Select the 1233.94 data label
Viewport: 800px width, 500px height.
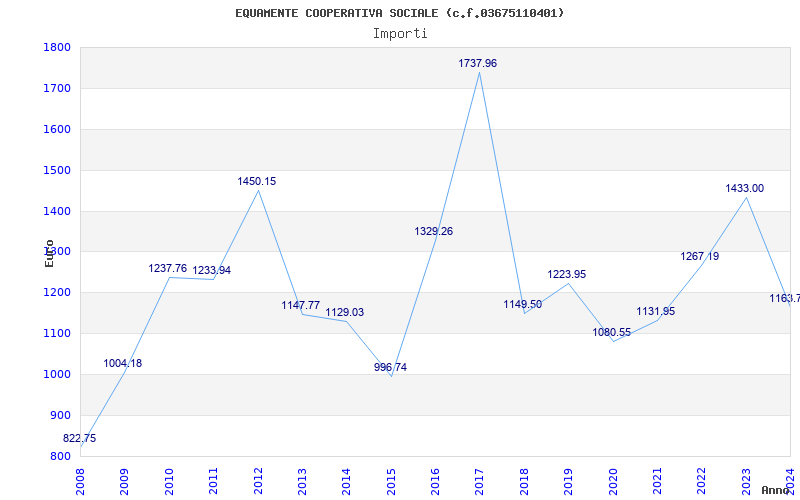pos(212,270)
